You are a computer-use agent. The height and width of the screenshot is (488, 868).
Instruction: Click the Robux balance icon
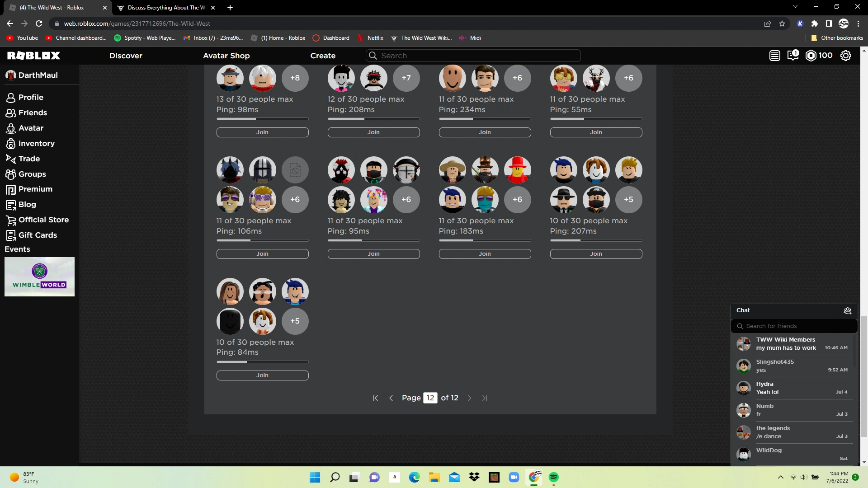[811, 56]
